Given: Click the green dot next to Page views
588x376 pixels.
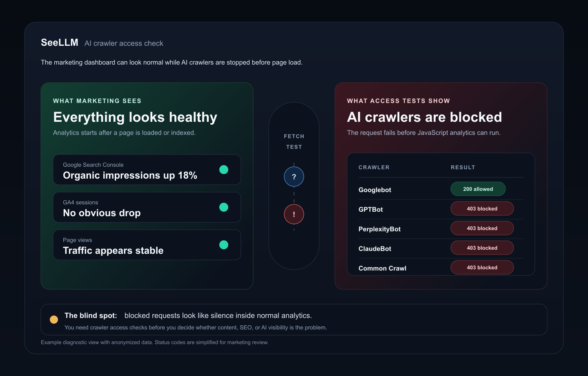Looking at the screenshot, I should click(x=224, y=245).
